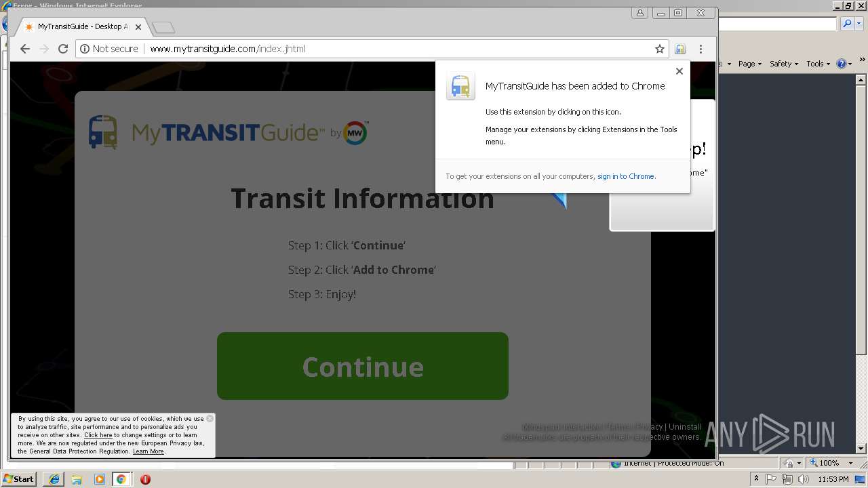868x488 pixels.
Task: Open Internet Explorer from taskbar
Action: [54, 479]
